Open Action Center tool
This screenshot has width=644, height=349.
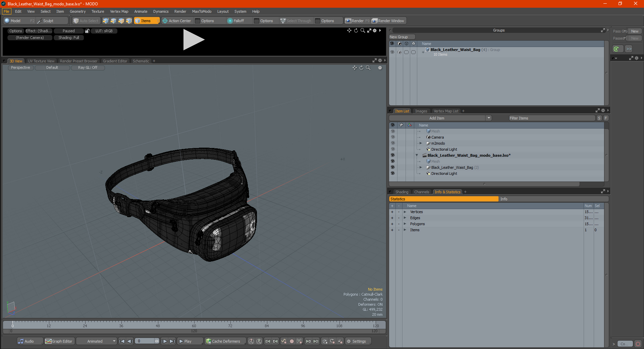(x=177, y=21)
